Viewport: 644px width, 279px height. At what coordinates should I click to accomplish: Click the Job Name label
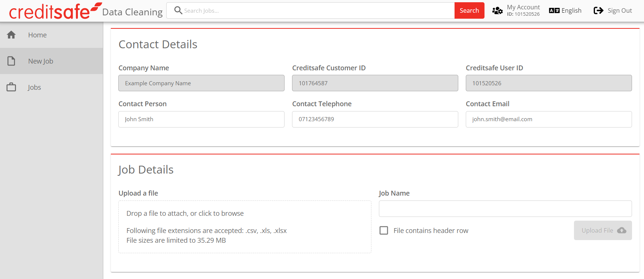point(394,193)
